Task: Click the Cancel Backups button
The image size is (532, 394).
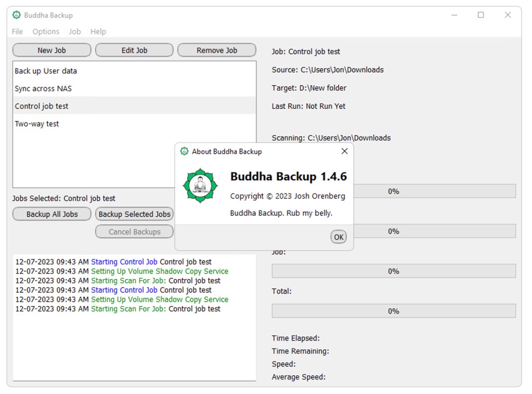Action: (x=135, y=232)
